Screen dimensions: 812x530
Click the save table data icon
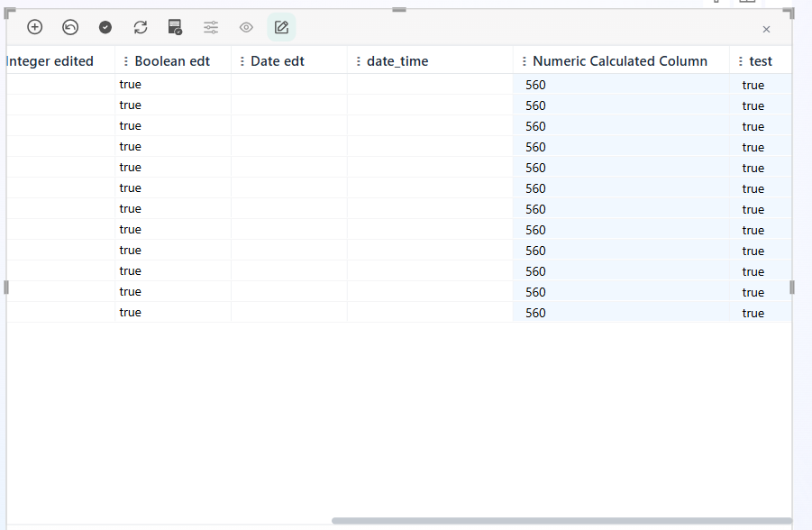[x=175, y=27]
